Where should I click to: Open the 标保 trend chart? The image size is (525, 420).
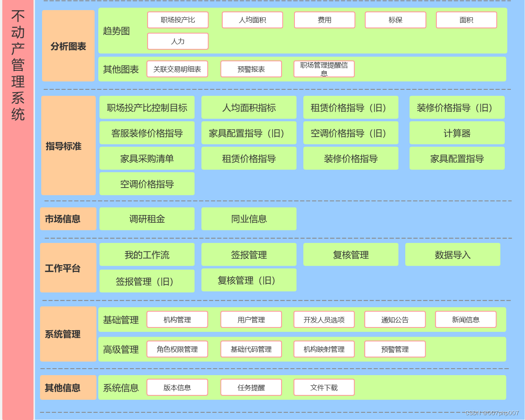[x=396, y=20]
